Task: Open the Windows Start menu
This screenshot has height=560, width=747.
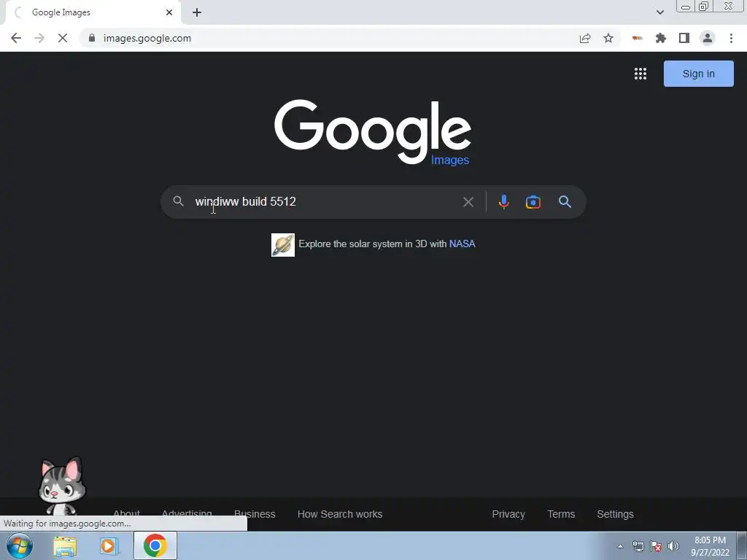Action: pos(20,545)
